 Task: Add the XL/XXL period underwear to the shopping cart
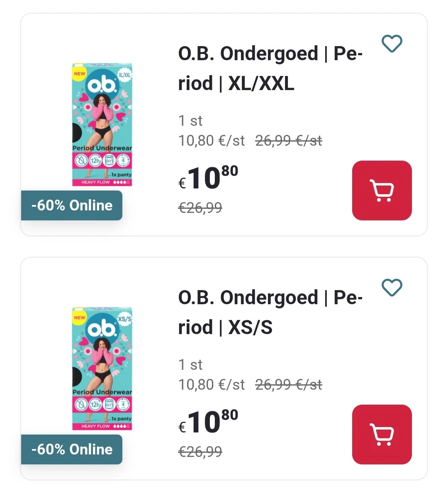(382, 190)
